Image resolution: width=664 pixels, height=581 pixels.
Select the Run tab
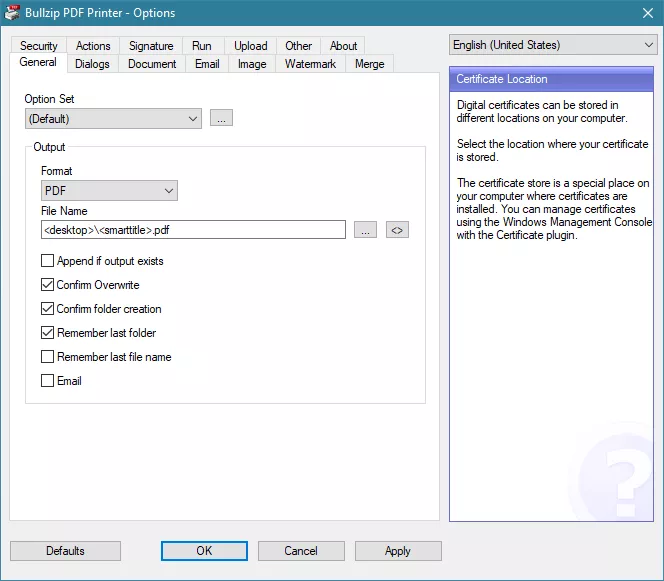coord(202,46)
